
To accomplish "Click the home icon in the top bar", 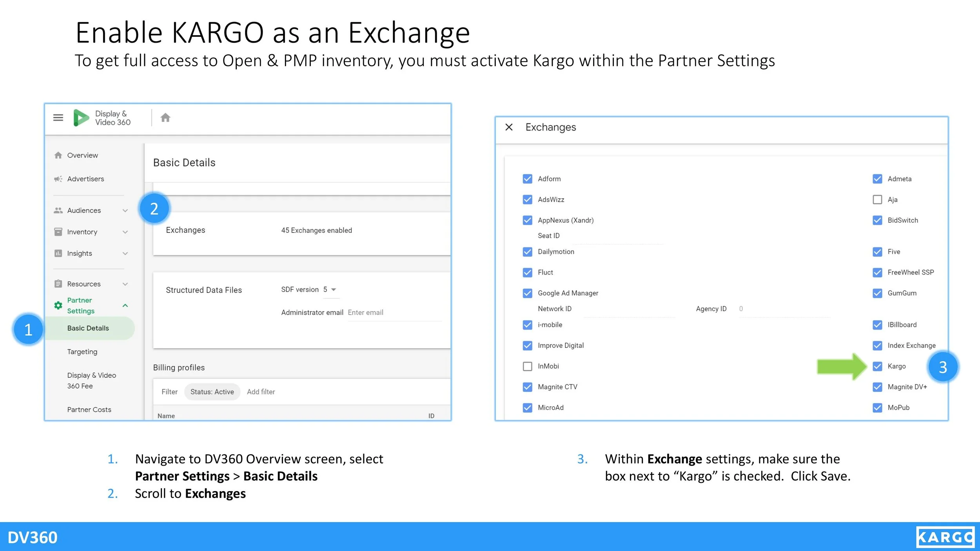I will (165, 117).
